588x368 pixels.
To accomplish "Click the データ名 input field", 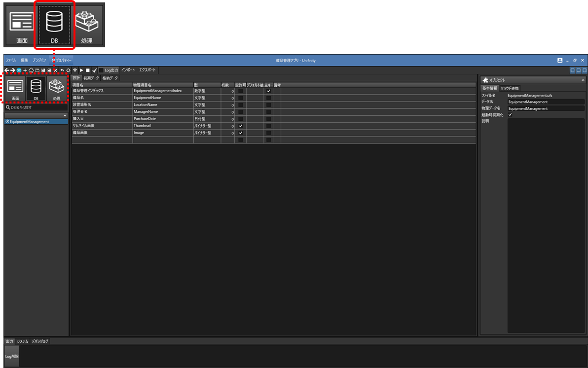I will tap(546, 102).
